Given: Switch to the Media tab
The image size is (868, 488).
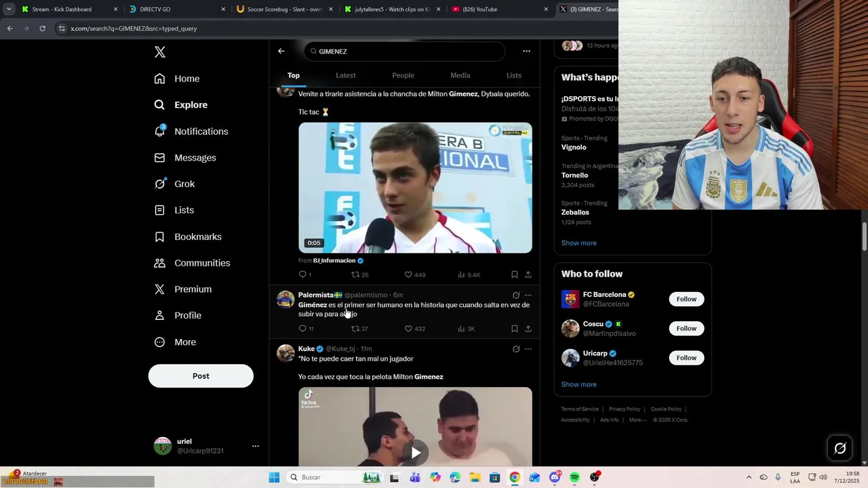Looking at the screenshot, I should pyautogui.click(x=460, y=75).
